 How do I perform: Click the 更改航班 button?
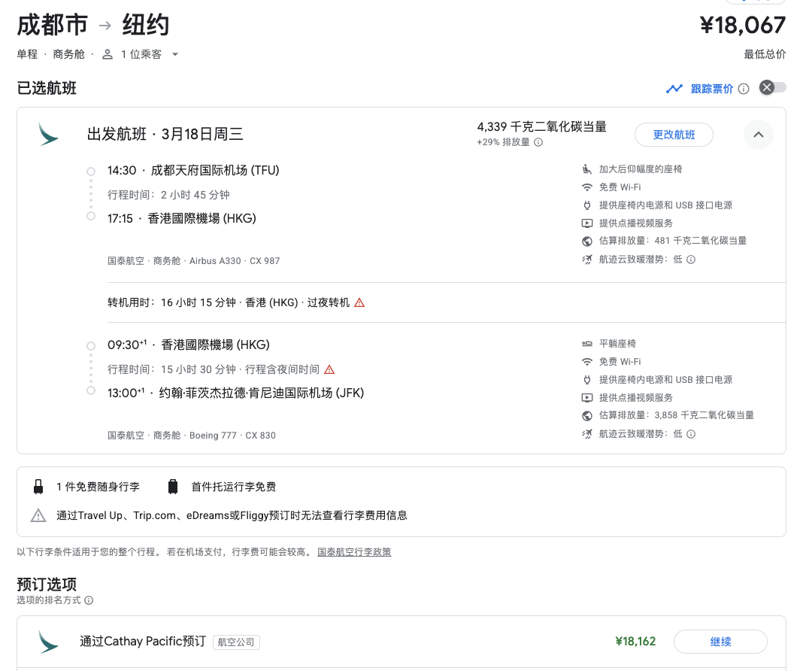click(674, 135)
